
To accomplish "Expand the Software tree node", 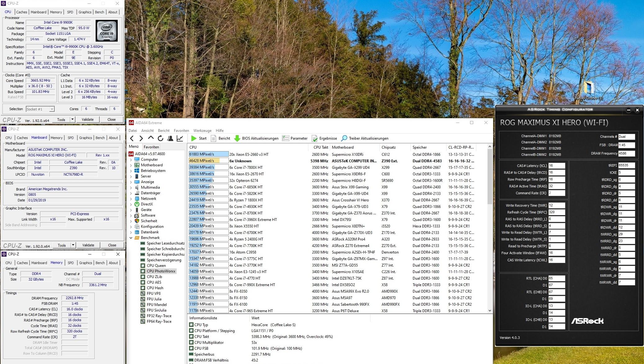I will pyautogui.click(x=131, y=215).
